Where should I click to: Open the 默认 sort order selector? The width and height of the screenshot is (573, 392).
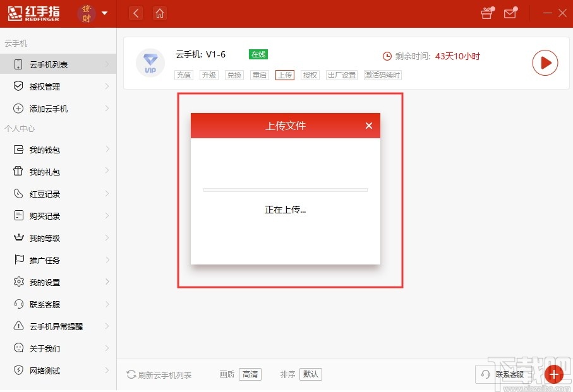click(x=311, y=374)
